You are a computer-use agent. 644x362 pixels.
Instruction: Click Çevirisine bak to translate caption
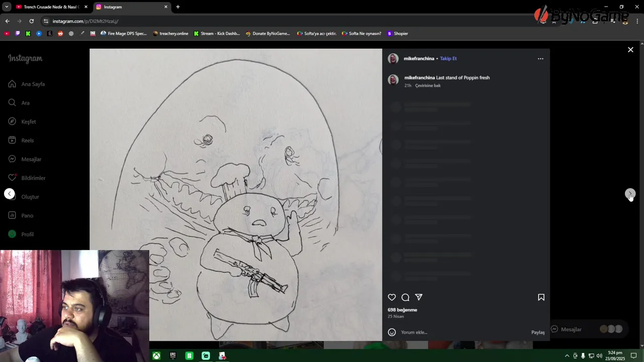pyautogui.click(x=428, y=85)
